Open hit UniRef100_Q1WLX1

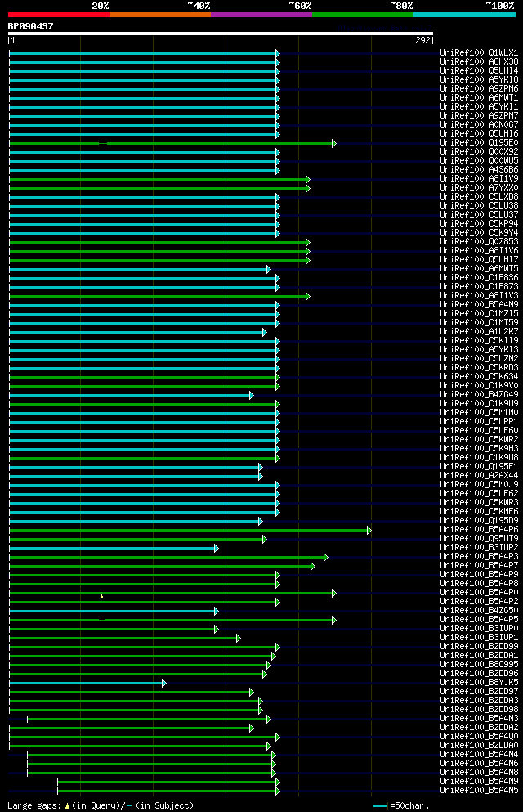[x=479, y=53]
